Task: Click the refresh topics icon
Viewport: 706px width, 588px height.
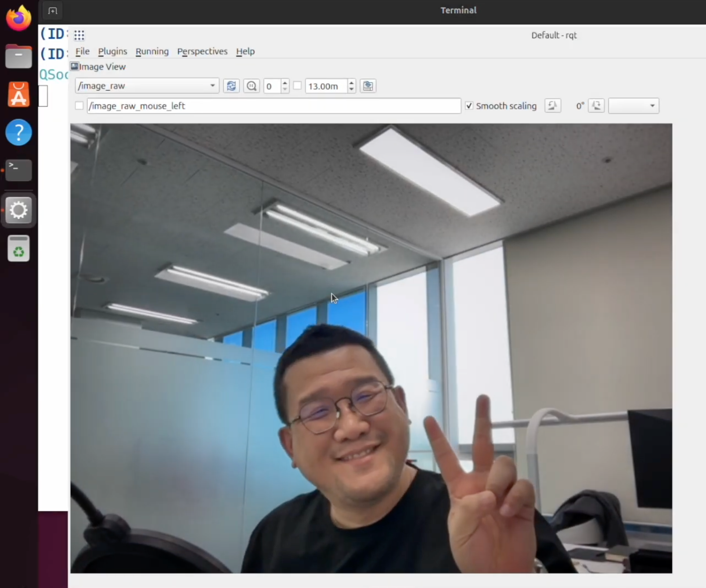Action: pos(231,86)
